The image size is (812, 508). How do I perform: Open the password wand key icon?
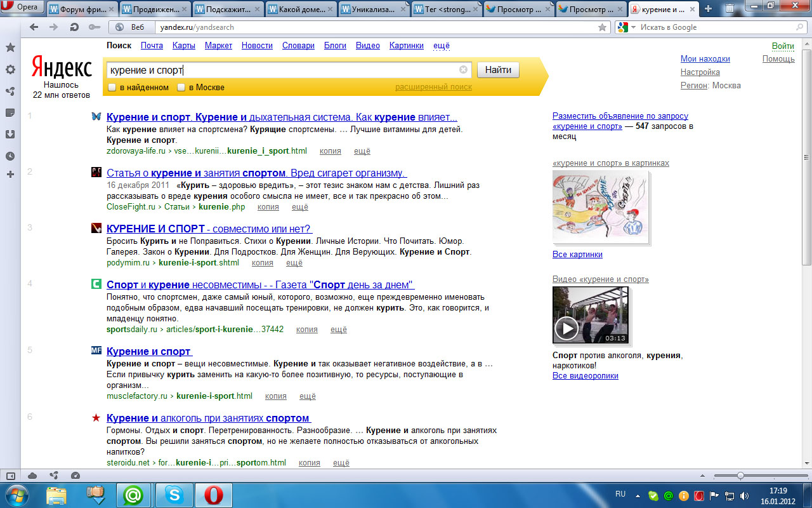[94, 27]
